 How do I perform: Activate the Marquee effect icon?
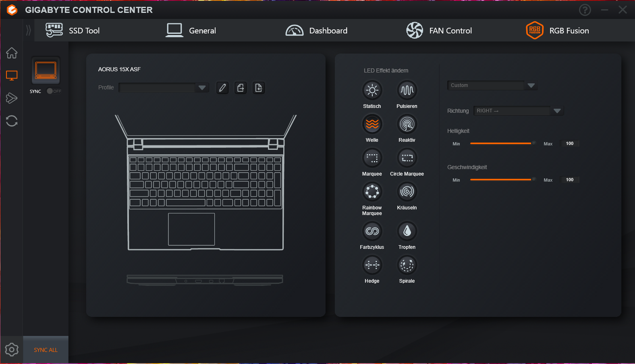372,158
